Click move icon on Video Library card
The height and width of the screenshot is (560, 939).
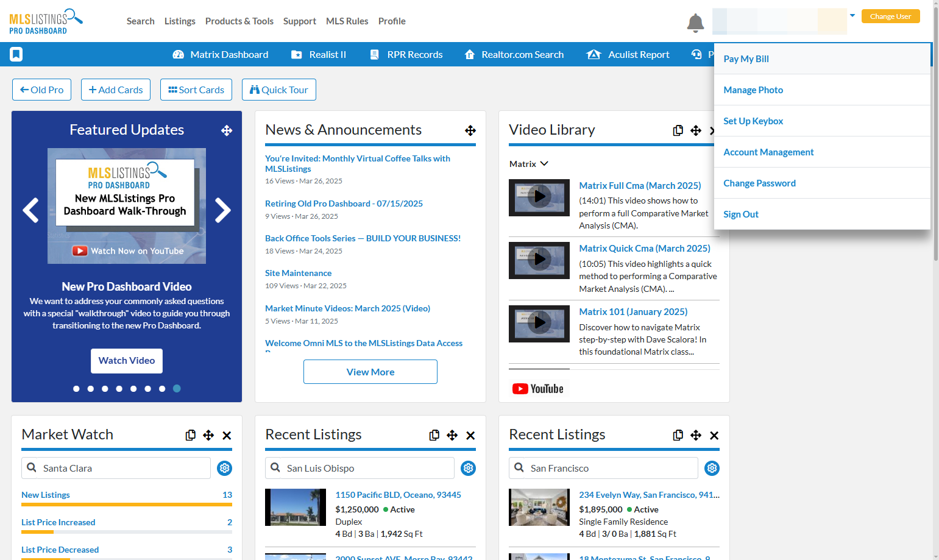point(696,130)
